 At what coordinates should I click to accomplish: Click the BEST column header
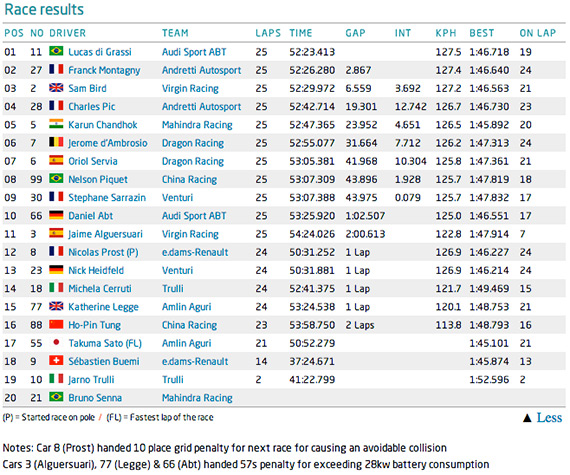[x=482, y=33]
